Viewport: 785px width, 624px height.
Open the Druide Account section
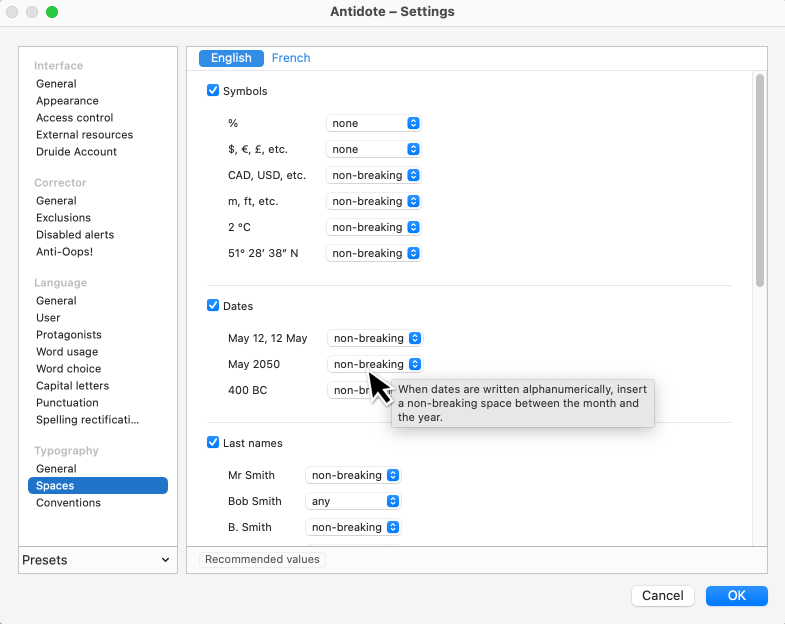[76, 152]
